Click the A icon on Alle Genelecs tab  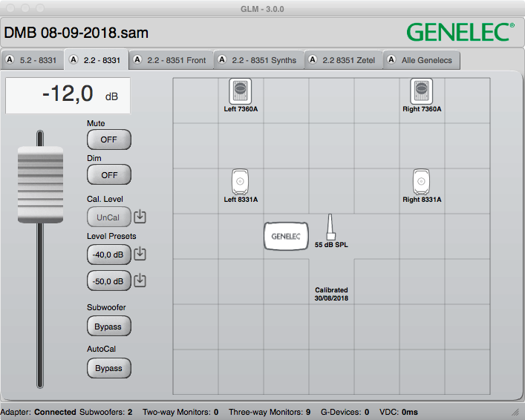[391, 59]
